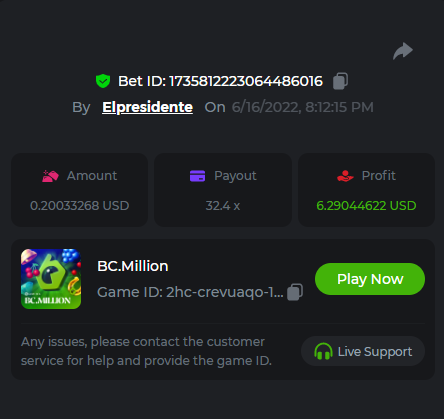Click the purple Payout card icon
The image size is (444, 419).
pyautogui.click(x=197, y=176)
